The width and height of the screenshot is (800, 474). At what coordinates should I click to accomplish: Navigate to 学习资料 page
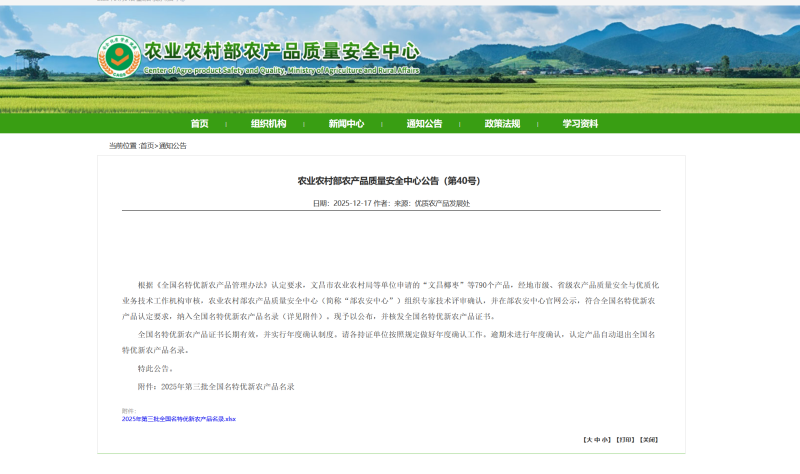(x=580, y=124)
